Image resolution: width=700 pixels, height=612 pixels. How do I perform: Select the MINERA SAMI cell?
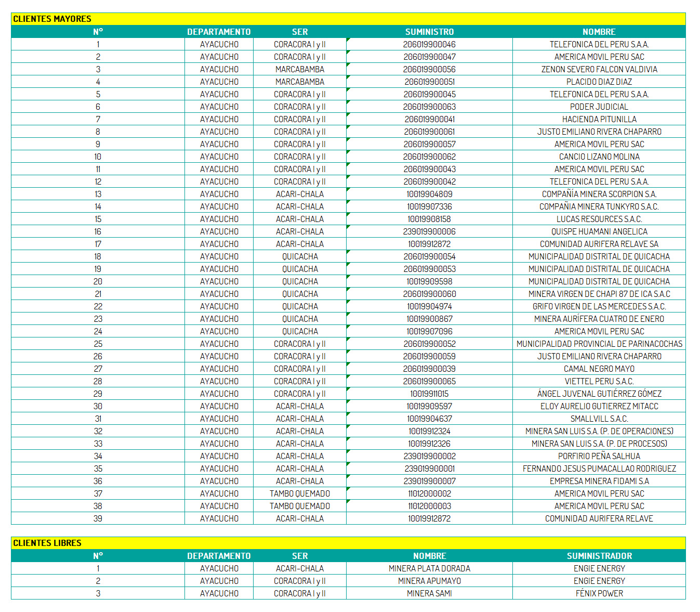pos(429,593)
